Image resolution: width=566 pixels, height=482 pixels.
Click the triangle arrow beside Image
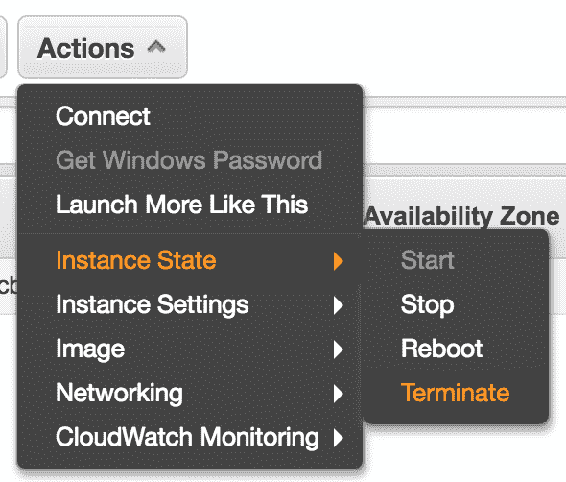tap(338, 349)
